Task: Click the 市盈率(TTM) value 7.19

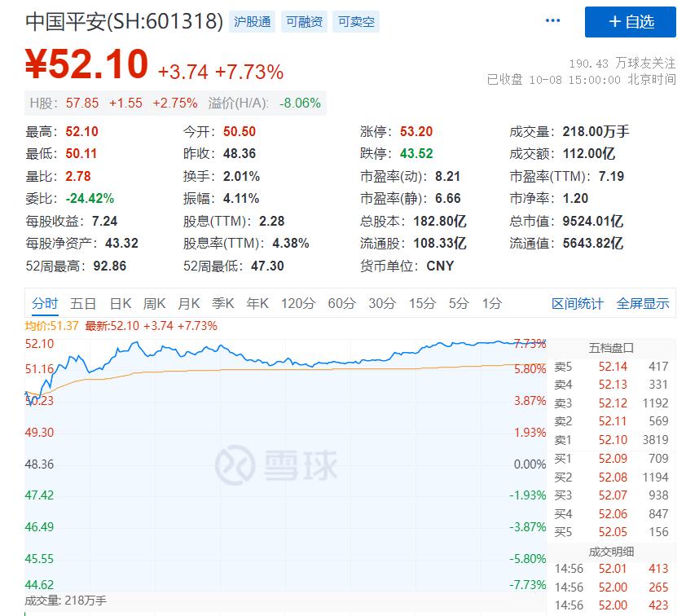Action: [x=611, y=176]
